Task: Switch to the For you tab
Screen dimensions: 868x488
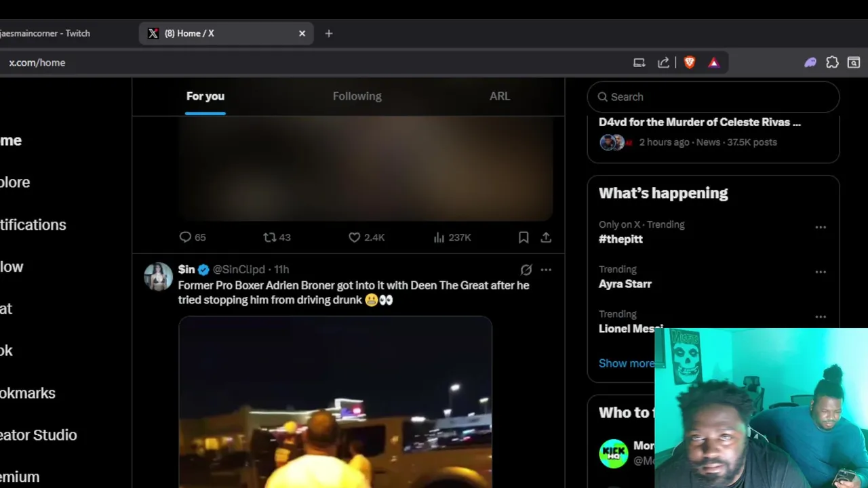Action: click(205, 96)
